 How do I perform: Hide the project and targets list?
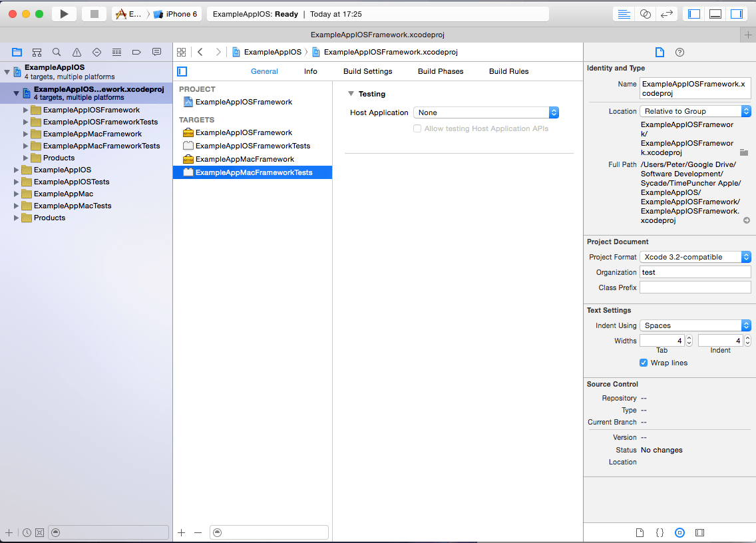click(182, 71)
